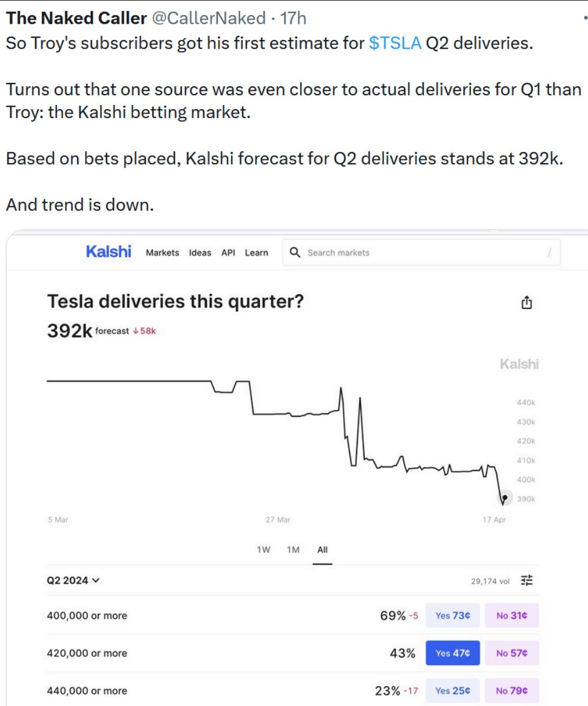Switch to the 1M time range tab
Image resolution: width=588 pixels, height=706 pixels.
(293, 549)
